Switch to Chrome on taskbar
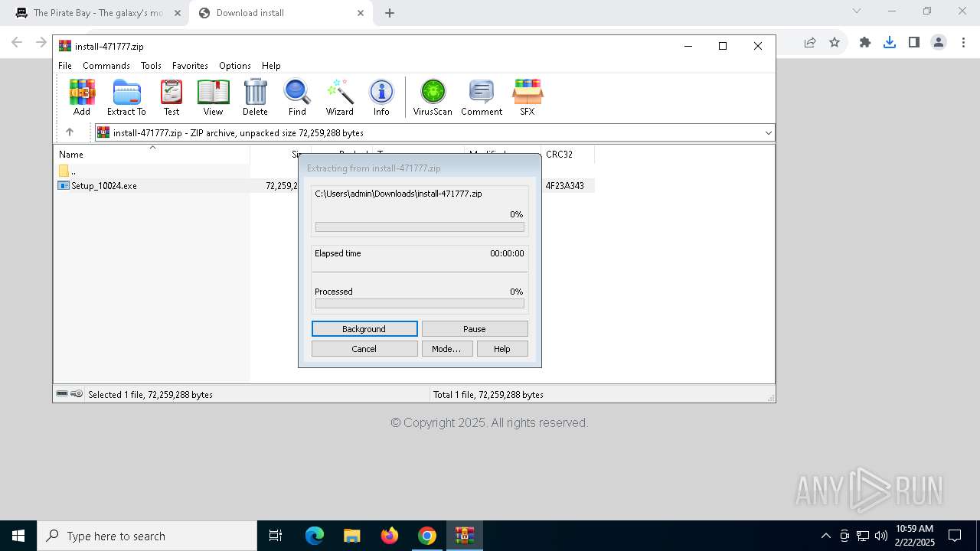 click(426, 536)
